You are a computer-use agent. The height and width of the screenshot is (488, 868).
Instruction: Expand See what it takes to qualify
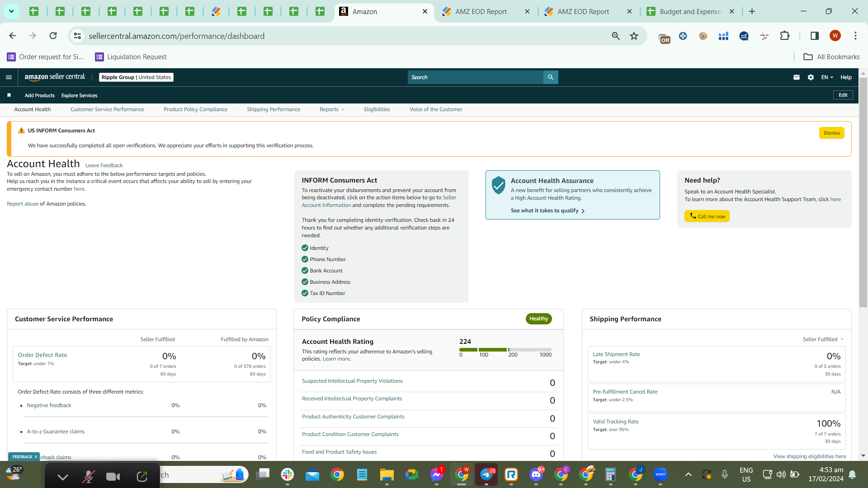tap(547, 211)
